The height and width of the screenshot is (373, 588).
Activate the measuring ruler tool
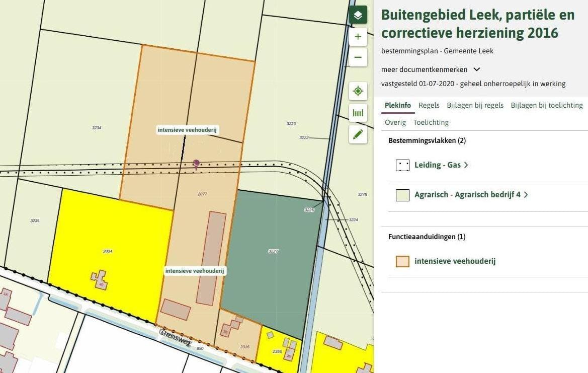[x=358, y=113]
